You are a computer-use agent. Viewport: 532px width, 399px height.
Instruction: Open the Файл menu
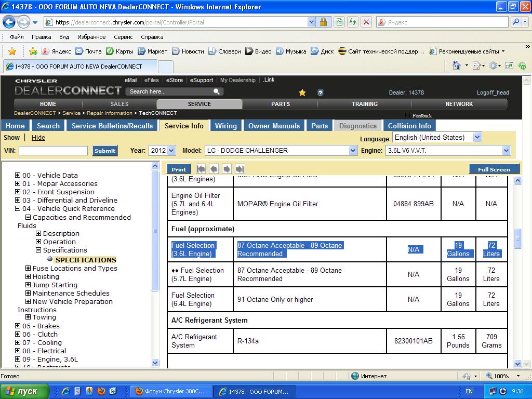click(x=17, y=37)
